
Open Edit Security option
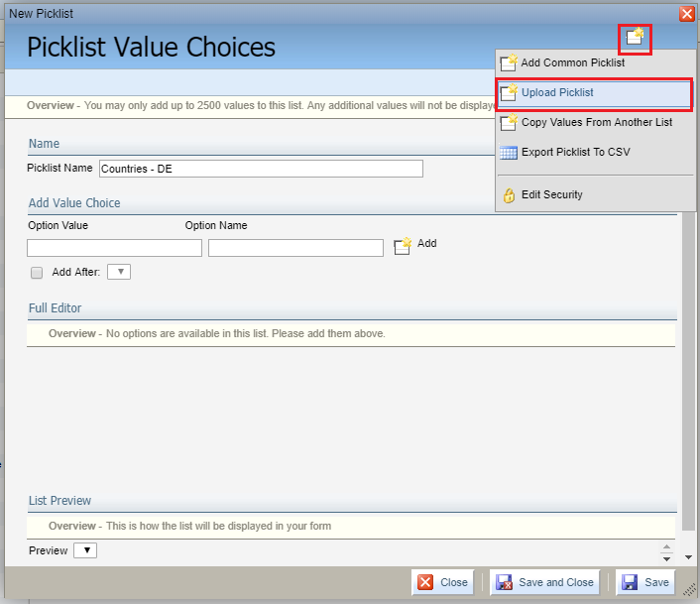pyautogui.click(x=552, y=194)
